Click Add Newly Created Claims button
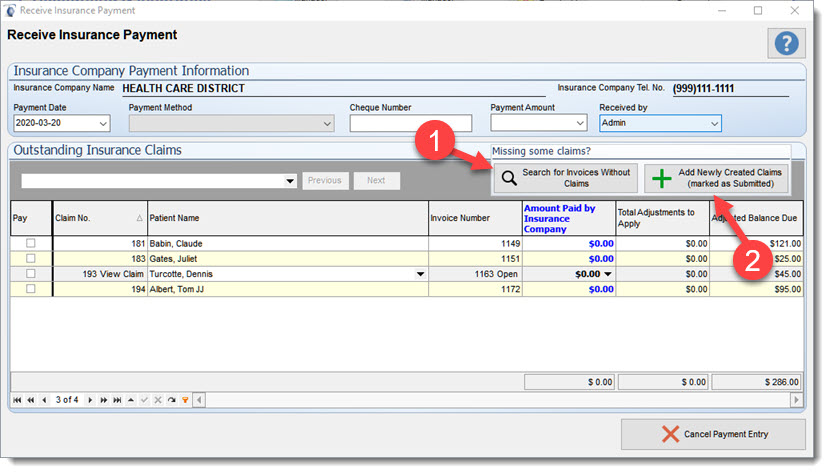This screenshot has height=473, width=829. [x=716, y=178]
